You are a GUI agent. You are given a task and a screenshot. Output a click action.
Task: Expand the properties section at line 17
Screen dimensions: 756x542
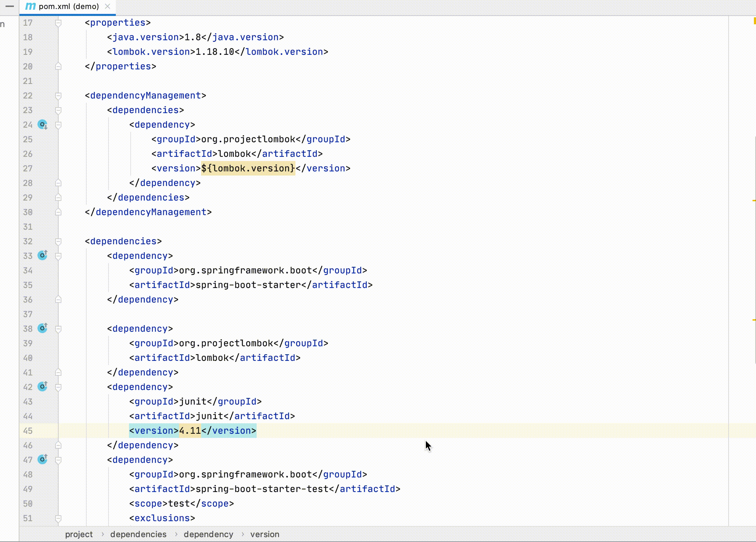(58, 22)
